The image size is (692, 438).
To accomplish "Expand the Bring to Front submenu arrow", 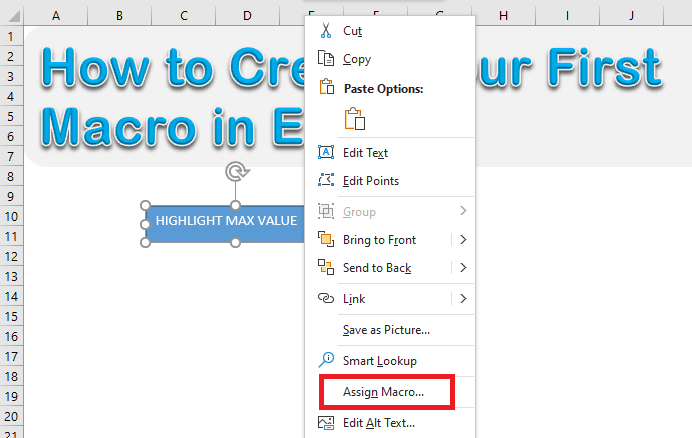I will click(463, 240).
